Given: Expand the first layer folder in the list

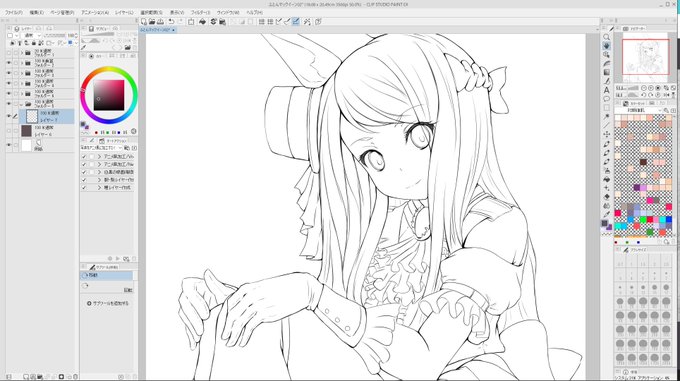Looking at the screenshot, I should 22,53.
